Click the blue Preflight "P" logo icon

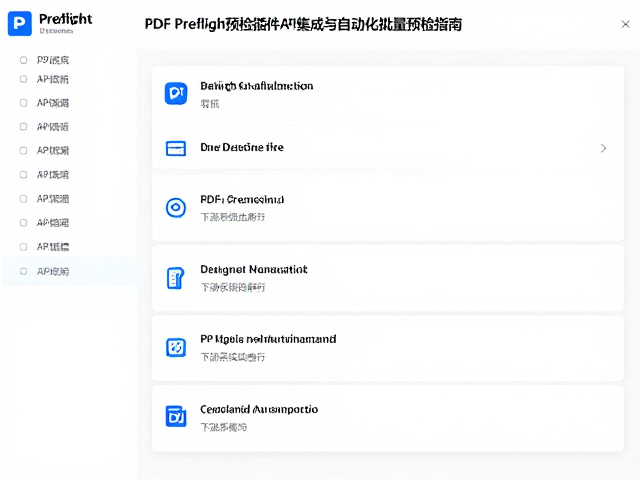pos(20,23)
